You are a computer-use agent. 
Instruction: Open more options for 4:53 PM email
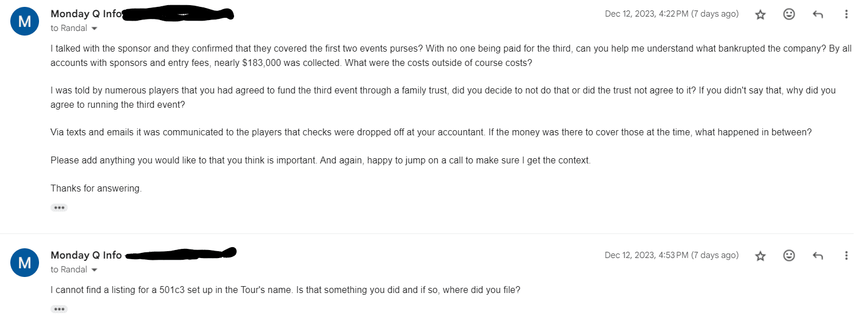point(846,256)
